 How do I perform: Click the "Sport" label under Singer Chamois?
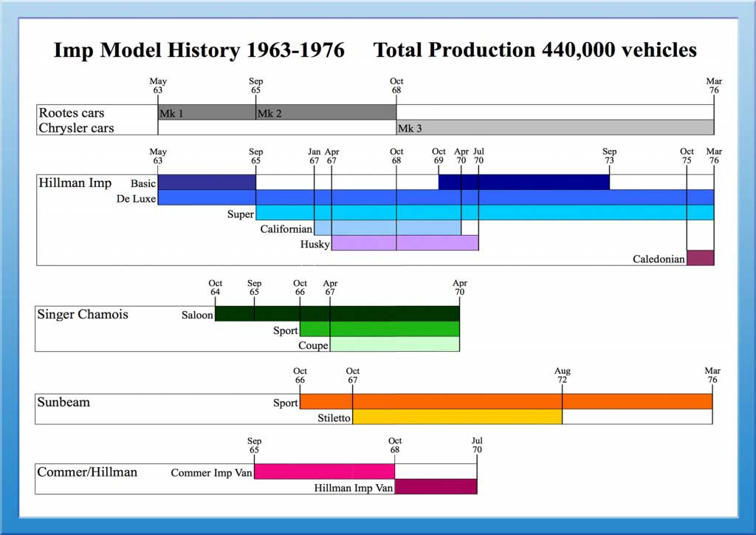point(286,330)
